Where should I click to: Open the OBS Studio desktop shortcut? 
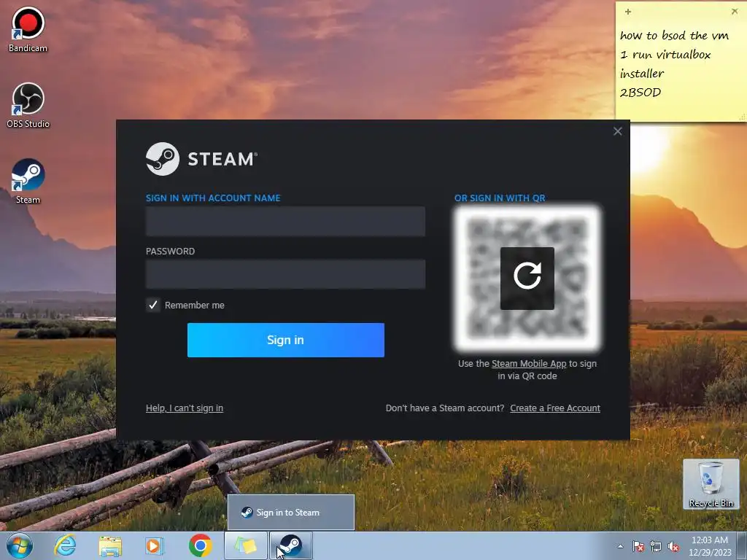(x=28, y=106)
